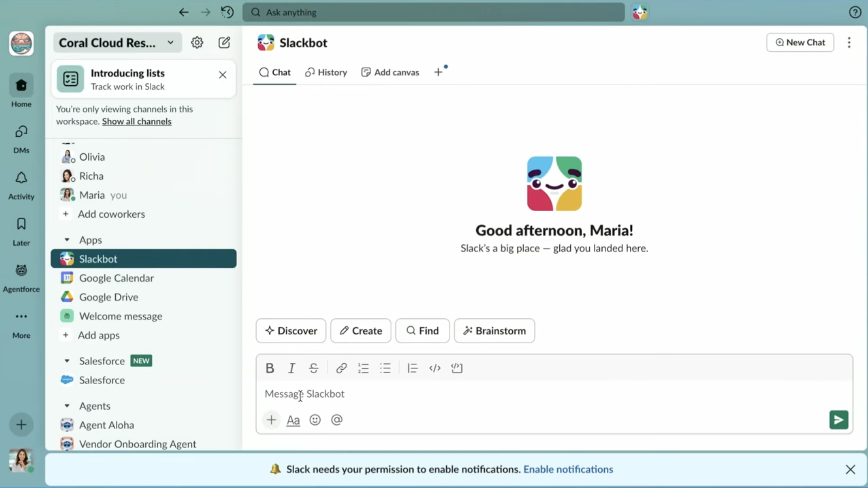This screenshot has height=488, width=868.
Task: Switch to the History tab
Action: tap(326, 72)
